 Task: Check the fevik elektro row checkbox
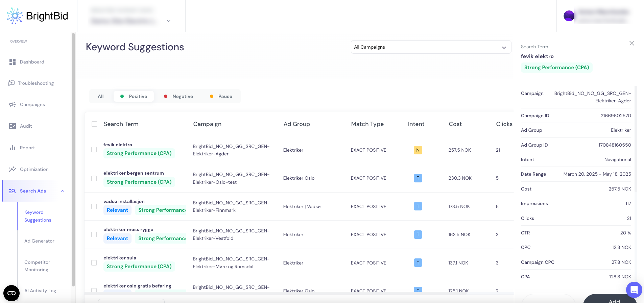[94, 150]
